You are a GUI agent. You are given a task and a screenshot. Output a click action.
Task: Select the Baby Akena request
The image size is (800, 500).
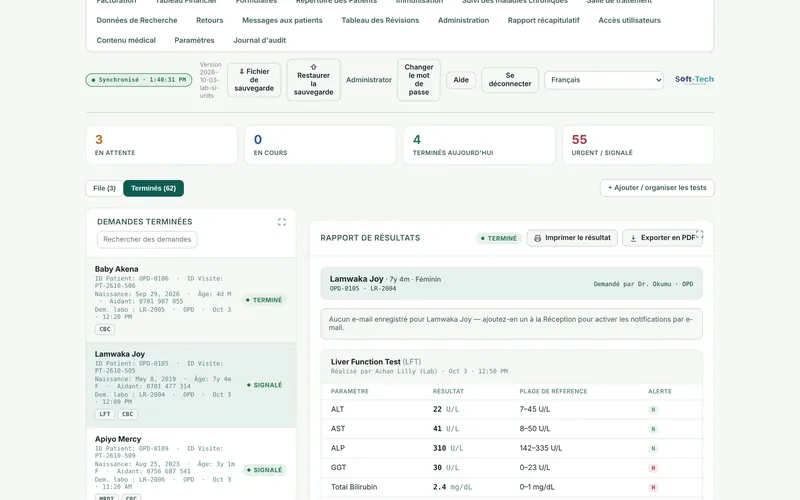click(x=191, y=299)
